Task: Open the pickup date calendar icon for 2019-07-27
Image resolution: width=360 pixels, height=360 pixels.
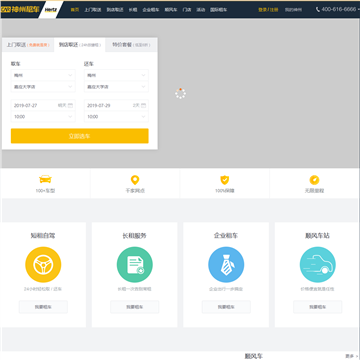Action: pyautogui.click(x=70, y=105)
